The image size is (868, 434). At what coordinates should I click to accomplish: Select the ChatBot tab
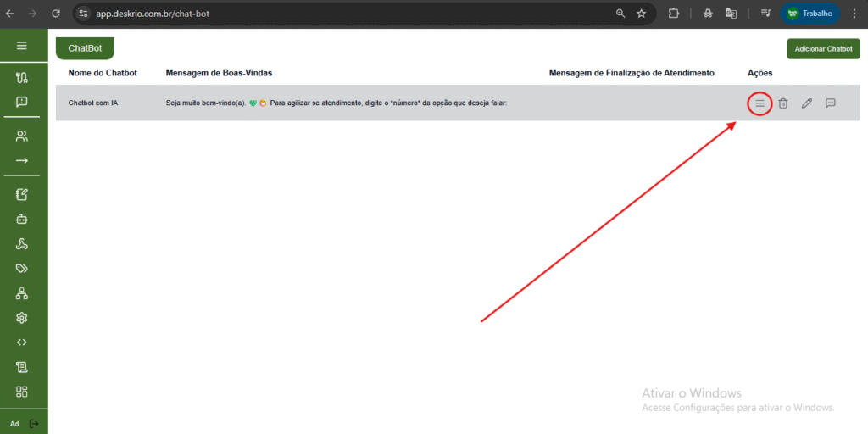[85, 49]
